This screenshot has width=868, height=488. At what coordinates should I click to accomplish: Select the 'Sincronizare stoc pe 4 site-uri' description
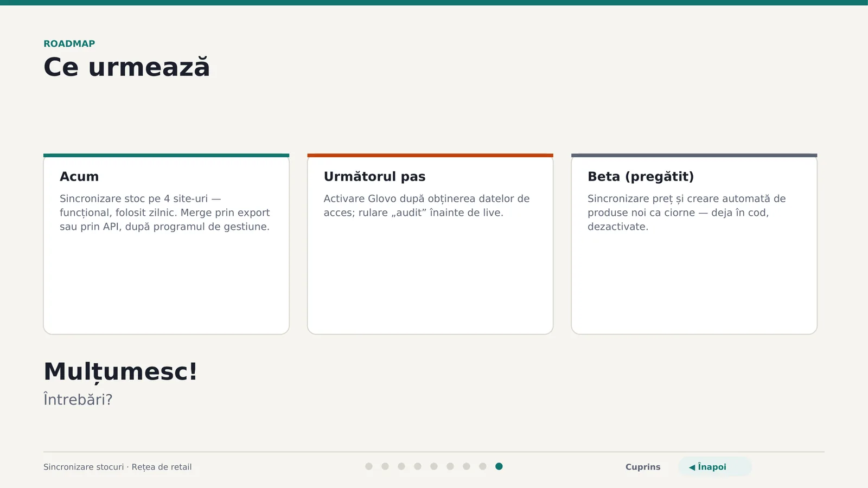point(165,213)
